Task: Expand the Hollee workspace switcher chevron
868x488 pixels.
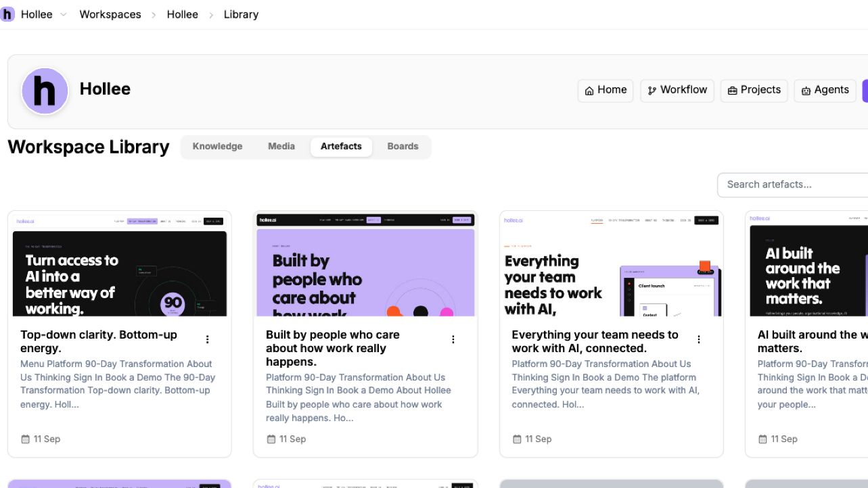Action: pyautogui.click(x=64, y=15)
